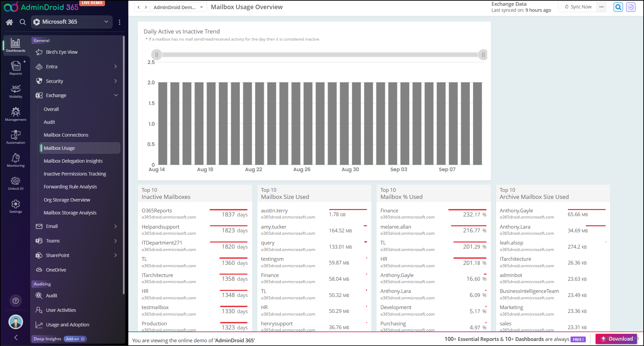Viewport: 644px width, 346px height.
Task: Click the help question mark icon
Action: click(16, 301)
